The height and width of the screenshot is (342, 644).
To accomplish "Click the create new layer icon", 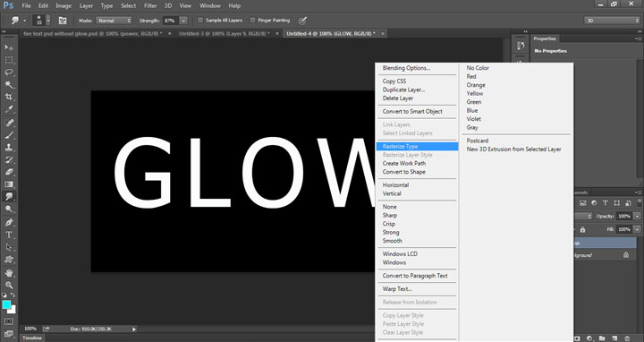I will [x=614, y=338].
